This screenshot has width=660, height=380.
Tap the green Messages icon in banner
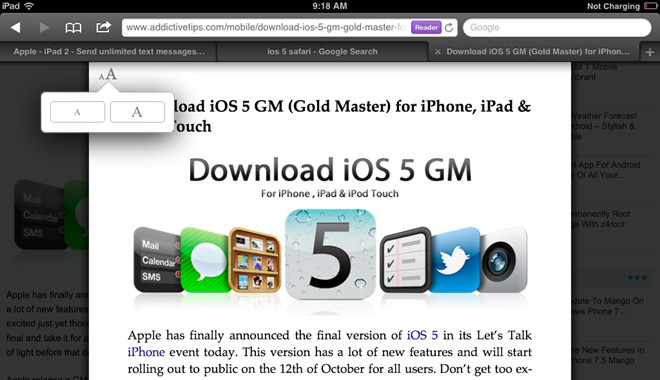[x=206, y=260]
